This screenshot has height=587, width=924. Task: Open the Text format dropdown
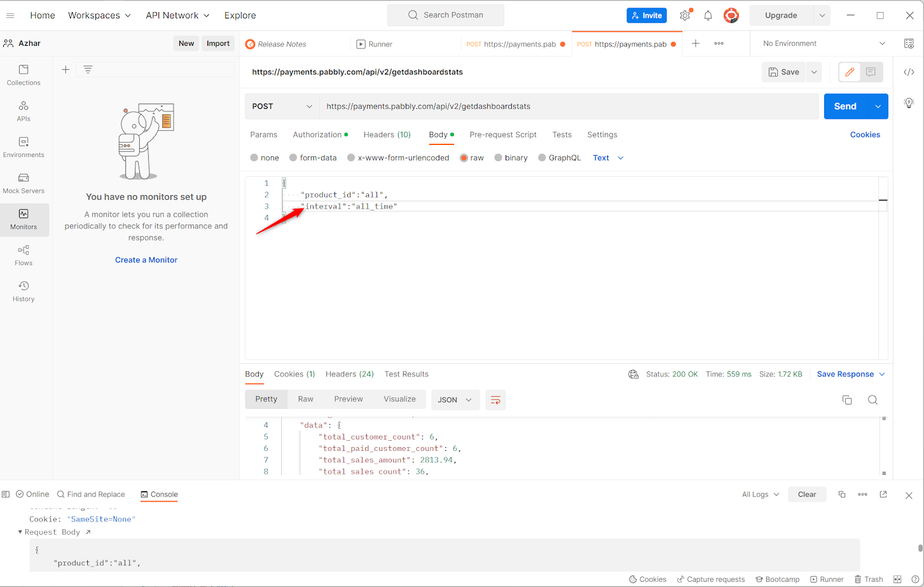[608, 158]
